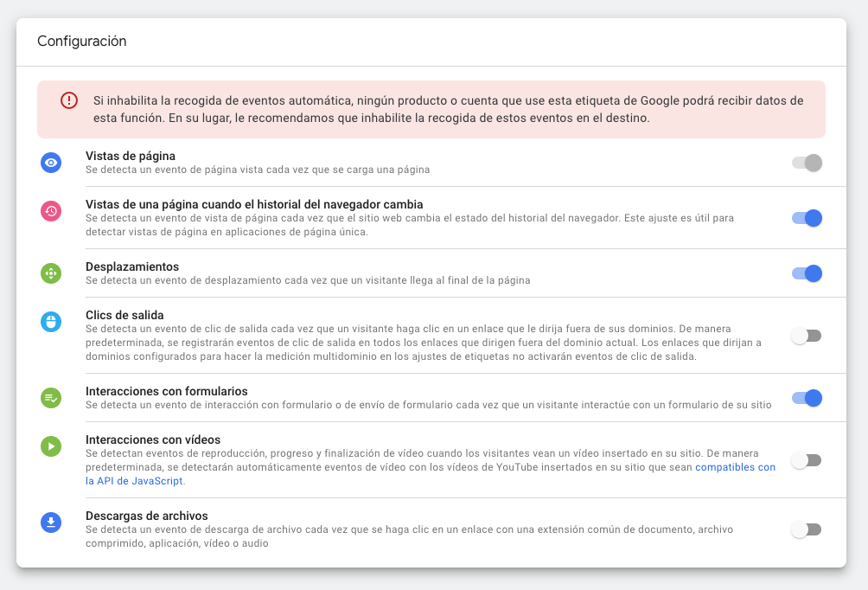Click the 'Clics de salida' title text
868x590 pixels.
point(124,315)
